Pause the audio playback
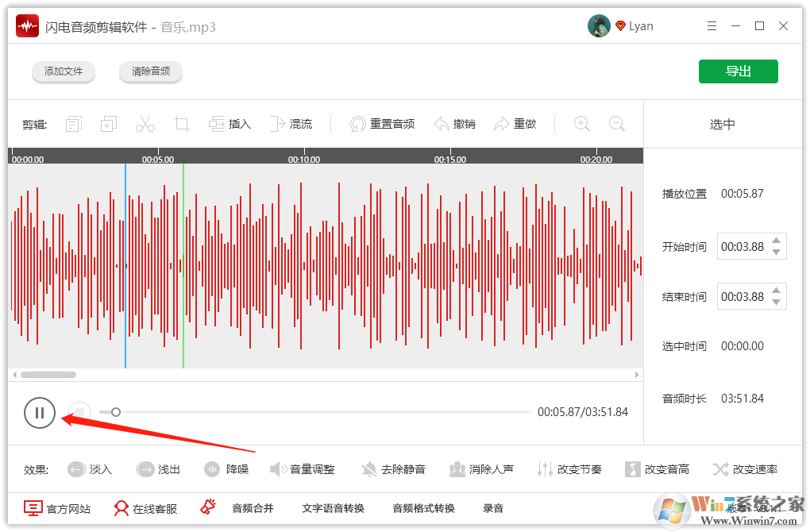 40,413
